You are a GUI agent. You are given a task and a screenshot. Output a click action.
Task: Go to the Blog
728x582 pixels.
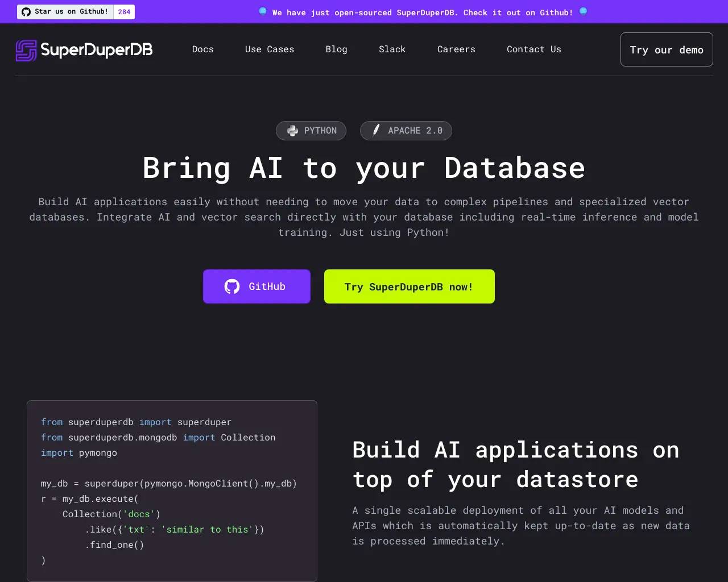click(337, 49)
